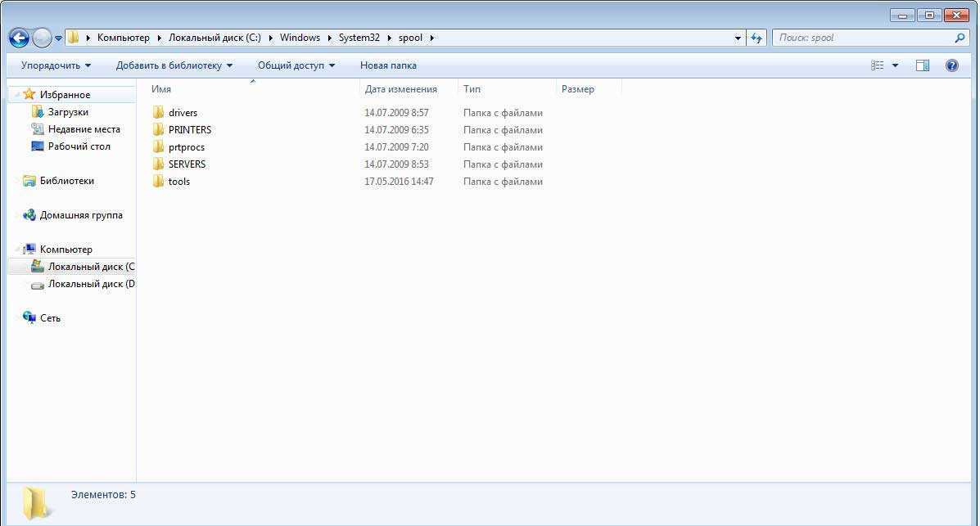The width and height of the screenshot is (980, 526).
Task: Open Загрузки in the favorites sidebar
Action: point(68,112)
